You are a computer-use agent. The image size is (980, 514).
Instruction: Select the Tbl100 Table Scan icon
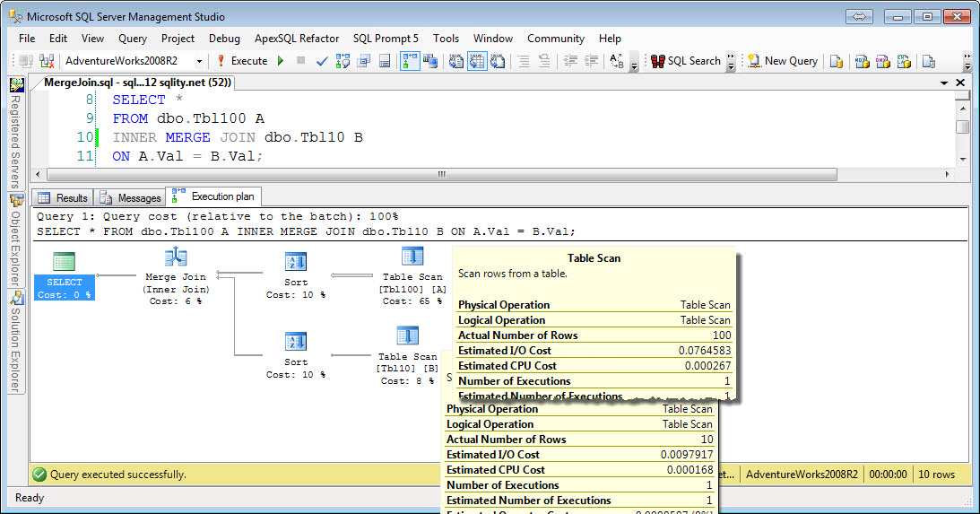[412, 257]
